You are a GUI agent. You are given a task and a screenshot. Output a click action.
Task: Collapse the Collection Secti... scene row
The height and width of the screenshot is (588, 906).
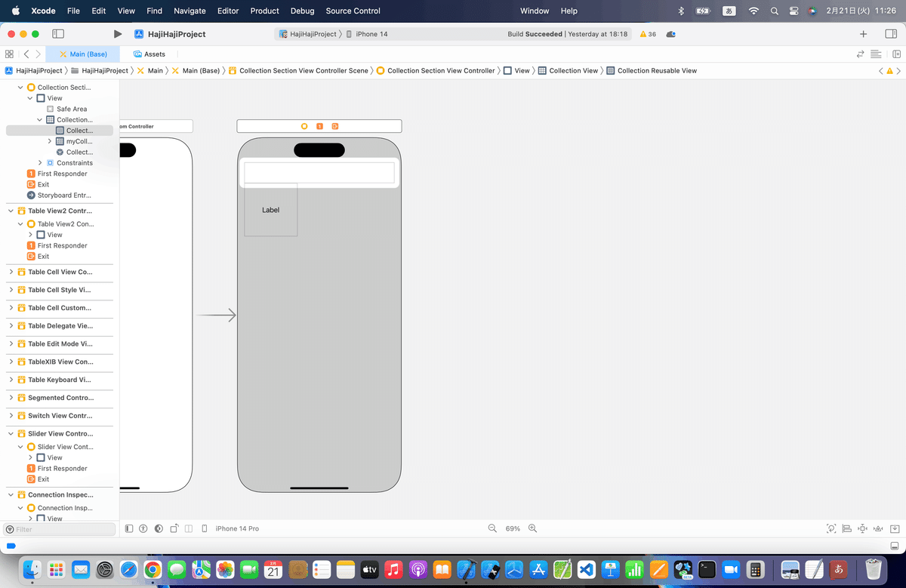point(20,88)
